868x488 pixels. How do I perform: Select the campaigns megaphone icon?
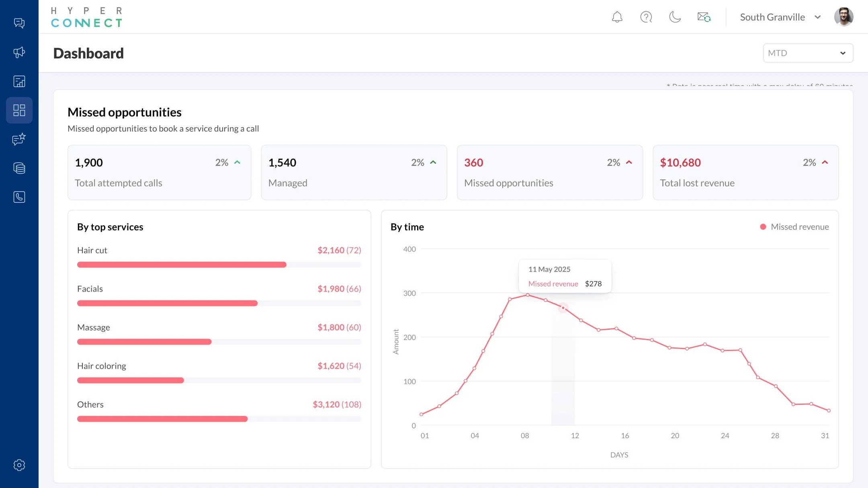[19, 52]
